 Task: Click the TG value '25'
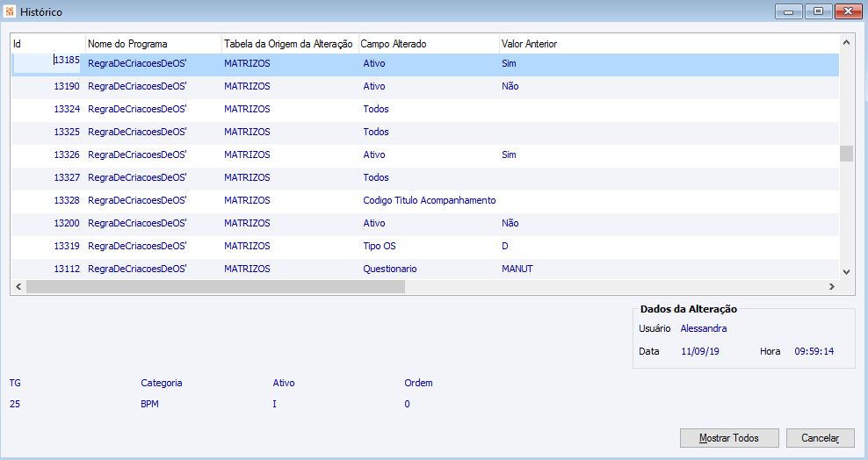coord(14,404)
